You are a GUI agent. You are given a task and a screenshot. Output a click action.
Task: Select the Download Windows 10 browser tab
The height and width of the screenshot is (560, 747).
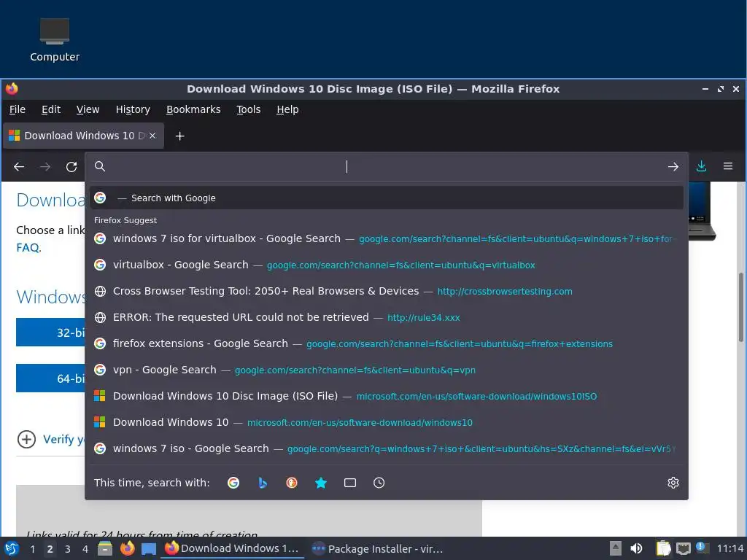coord(83,136)
